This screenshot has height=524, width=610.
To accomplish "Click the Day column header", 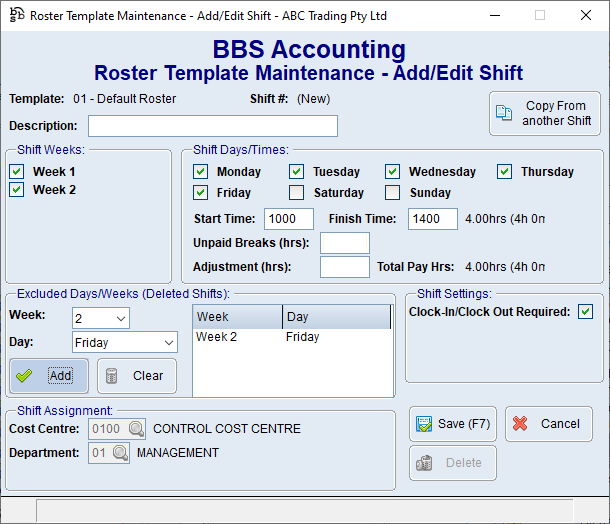I will 336,317.
